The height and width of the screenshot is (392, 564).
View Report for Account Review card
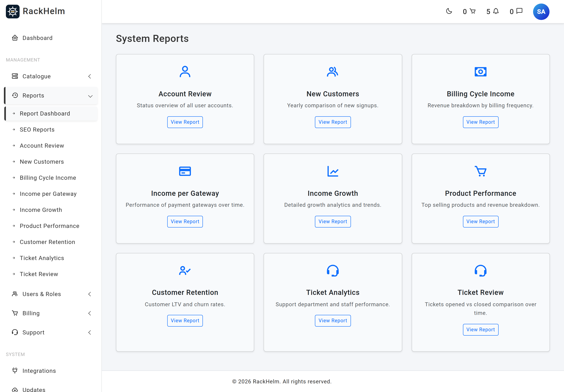[x=185, y=122]
